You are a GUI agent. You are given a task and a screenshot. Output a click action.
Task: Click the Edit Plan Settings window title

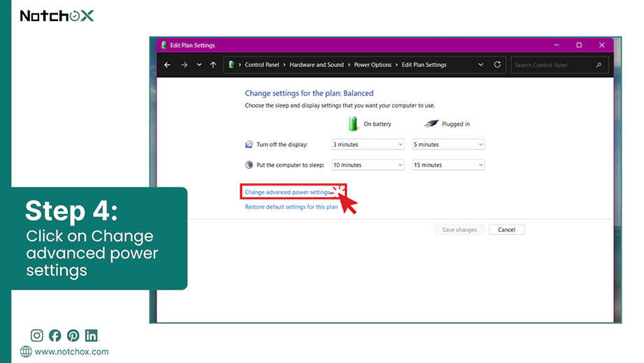[192, 45]
